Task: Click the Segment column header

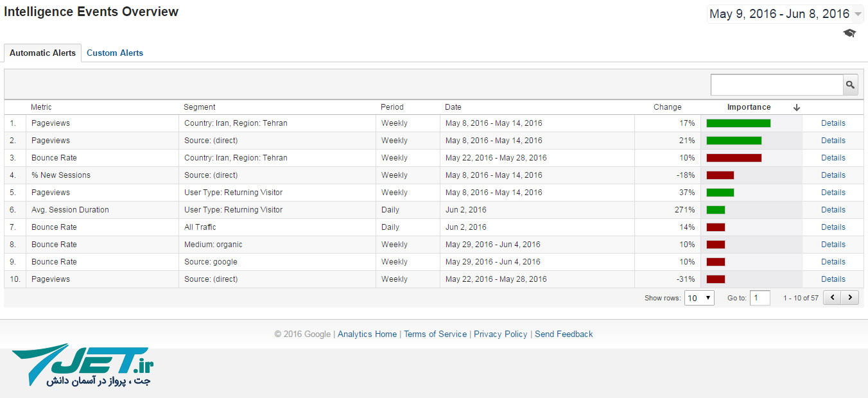Action: [200, 107]
